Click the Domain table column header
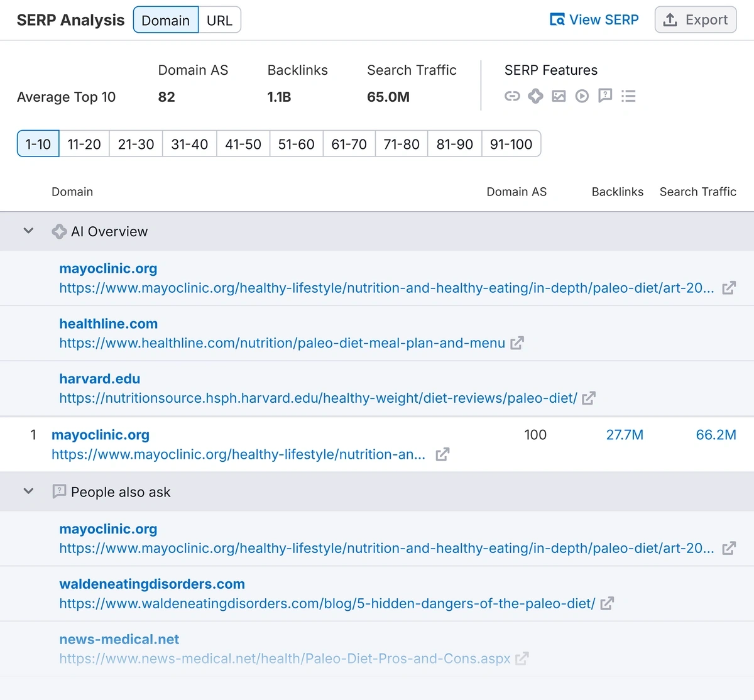 pos(72,192)
